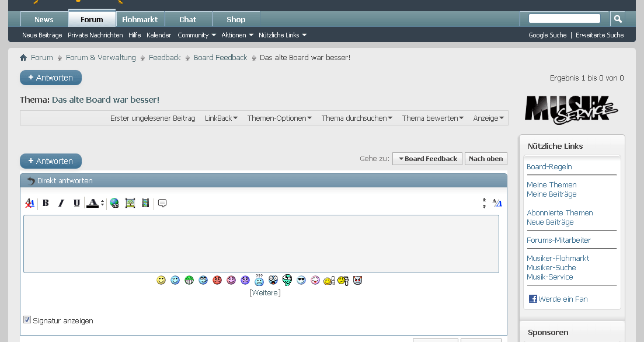
Task: Insert a hyperlink with the globe icon
Action: (114, 203)
